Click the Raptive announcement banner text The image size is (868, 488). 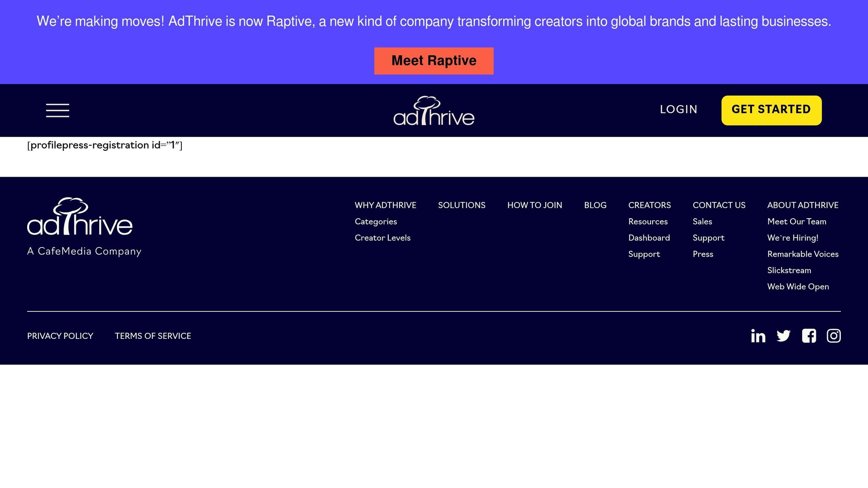[x=434, y=21]
